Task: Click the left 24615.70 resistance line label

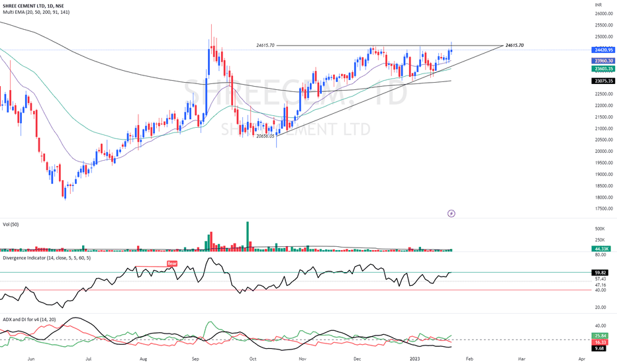Action: tap(265, 46)
